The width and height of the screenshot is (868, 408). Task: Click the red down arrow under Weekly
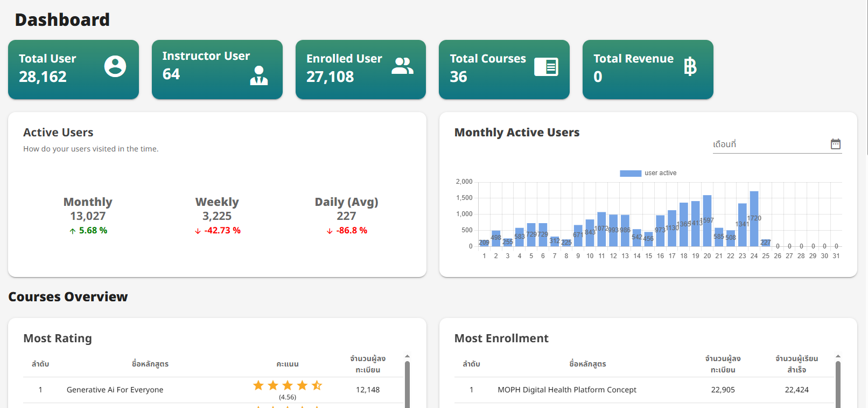[198, 231]
